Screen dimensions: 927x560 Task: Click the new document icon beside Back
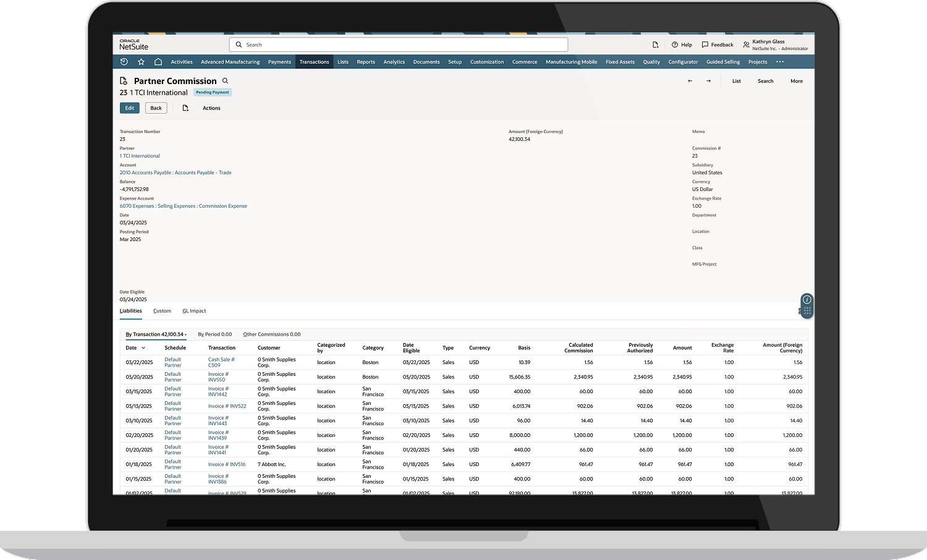[185, 108]
